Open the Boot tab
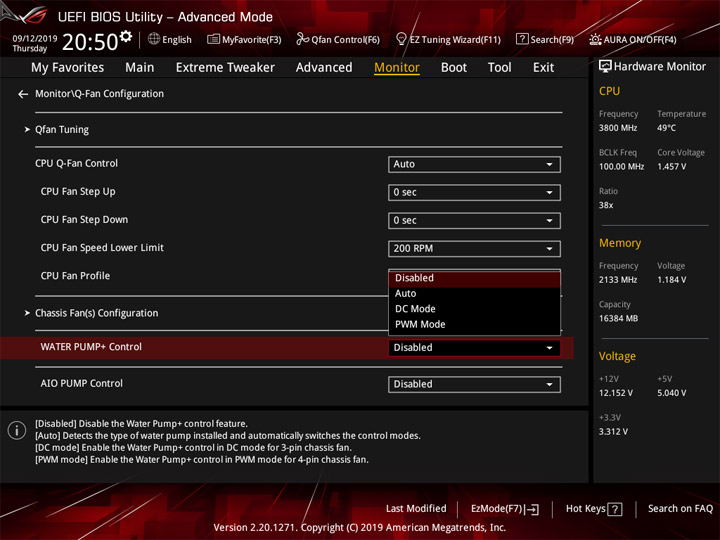 (x=454, y=68)
